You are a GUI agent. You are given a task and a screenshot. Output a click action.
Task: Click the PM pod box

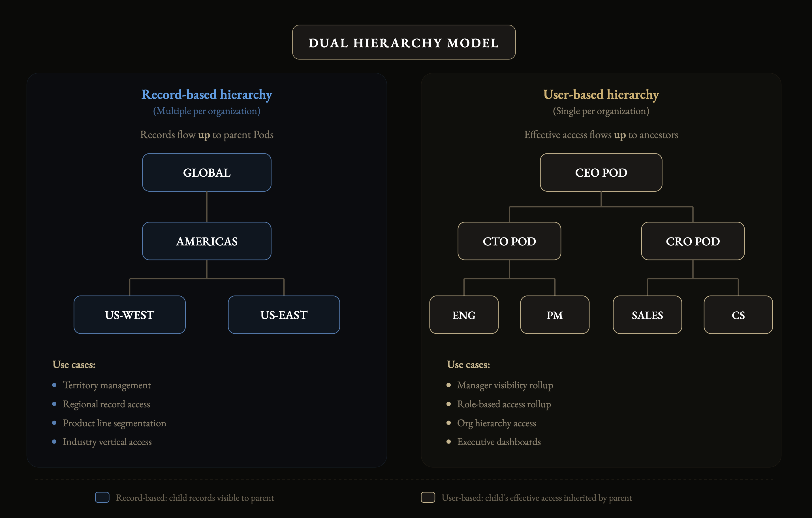pyautogui.click(x=554, y=315)
